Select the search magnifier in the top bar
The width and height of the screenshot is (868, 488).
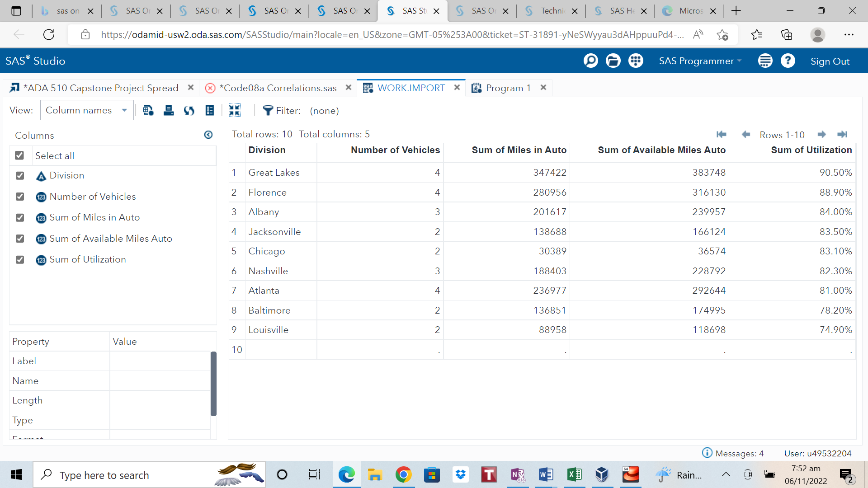point(590,61)
